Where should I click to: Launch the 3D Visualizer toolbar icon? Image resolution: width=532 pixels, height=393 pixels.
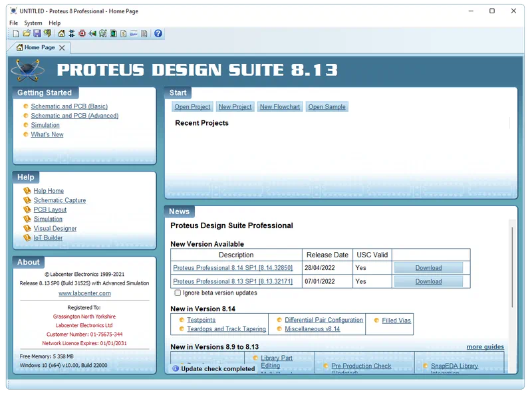pos(92,34)
